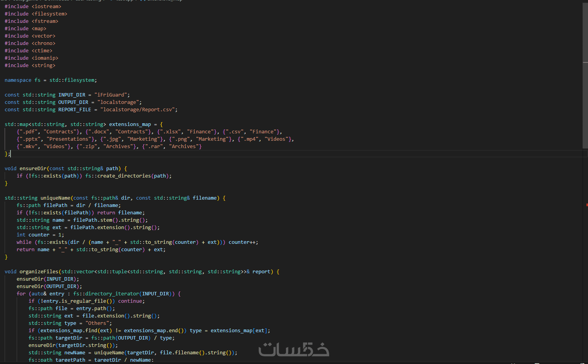The height and width of the screenshot is (364, 588).
Task: Click the "ensureDir(INPUT_DIR);" line
Action: (x=48, y=279)
